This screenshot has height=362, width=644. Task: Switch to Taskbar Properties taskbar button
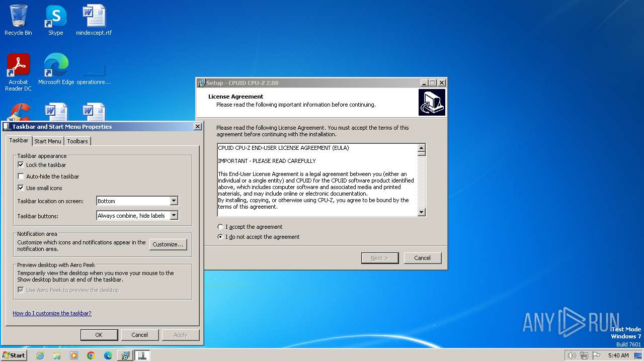click(x=142, y=355)
